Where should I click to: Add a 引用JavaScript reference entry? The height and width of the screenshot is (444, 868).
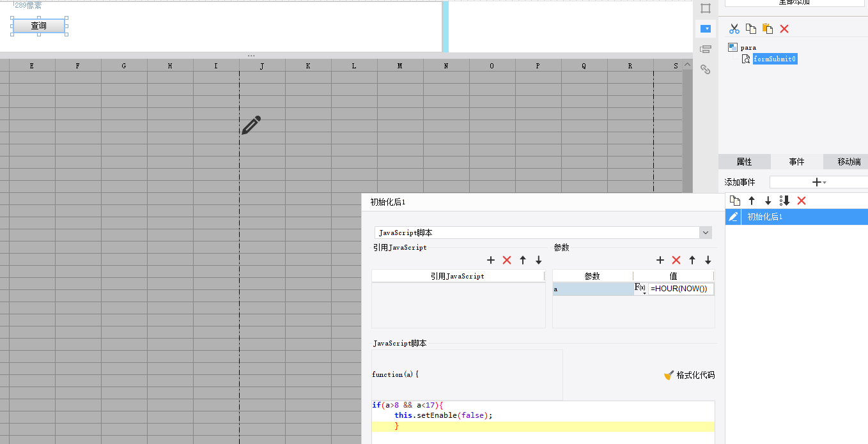point(491,260)
